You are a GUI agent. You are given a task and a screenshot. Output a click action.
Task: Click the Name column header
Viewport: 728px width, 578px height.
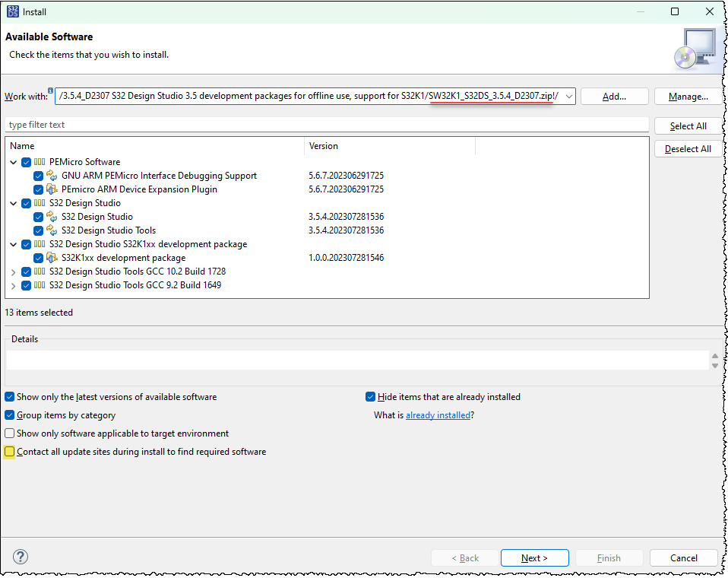[x=155, y=146]
